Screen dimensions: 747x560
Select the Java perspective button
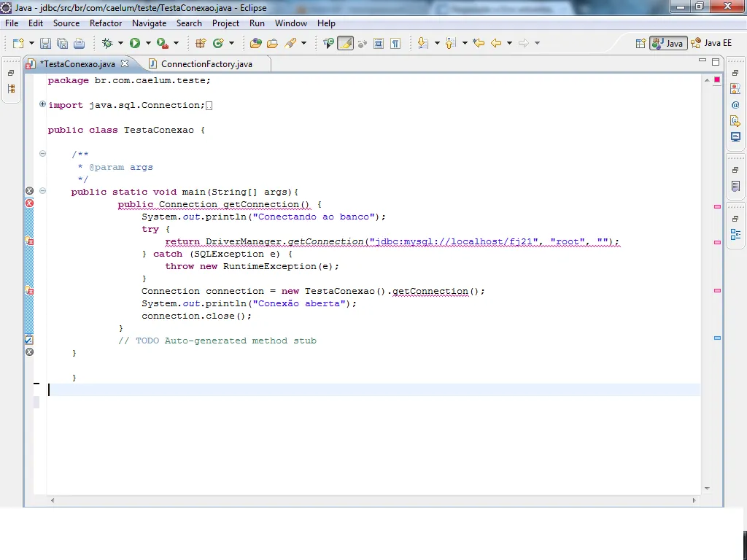[x=668, y=44]
